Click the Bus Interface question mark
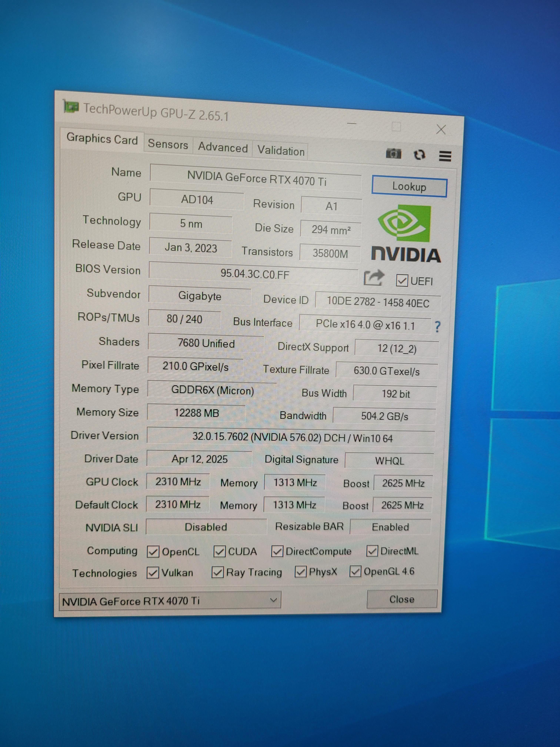 [x=437, y=327]
